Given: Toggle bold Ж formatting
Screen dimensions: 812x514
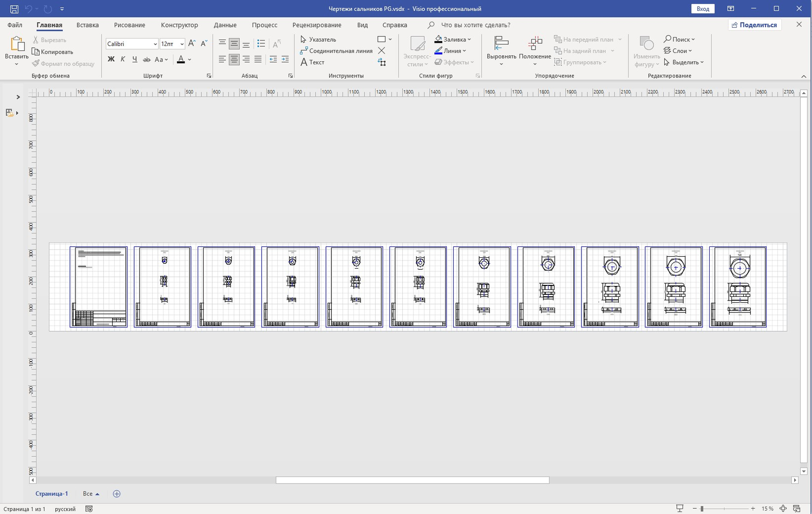Looking at the screenshot, I should pyautogui.click(x=111, y=60).
